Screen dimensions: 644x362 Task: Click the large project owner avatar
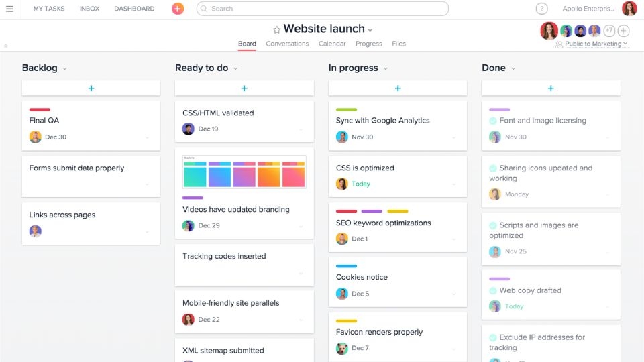[549, 31]
